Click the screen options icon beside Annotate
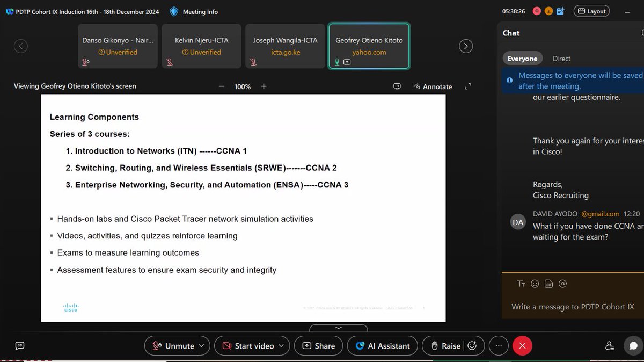Screen dimensions: 644x362 click(397, 86)
